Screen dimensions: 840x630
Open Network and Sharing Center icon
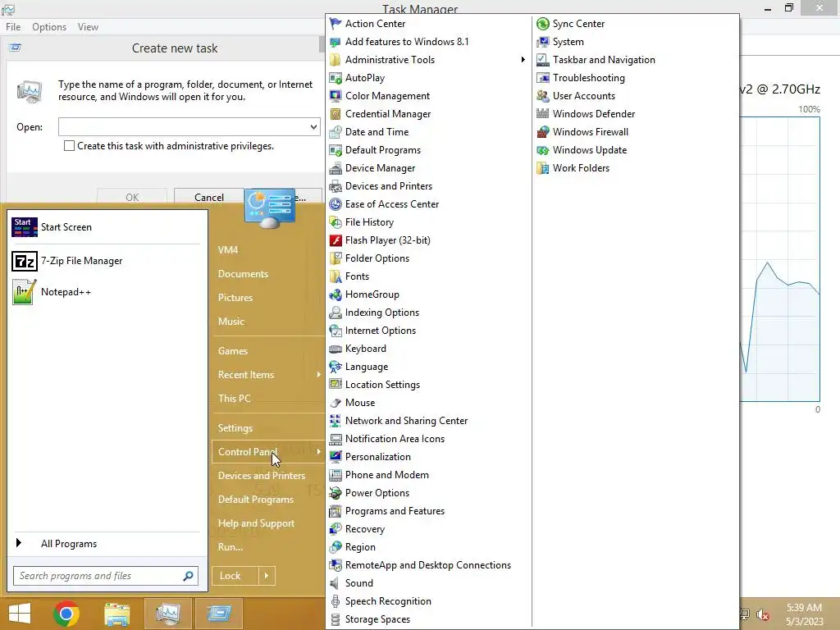coord(336,421)
